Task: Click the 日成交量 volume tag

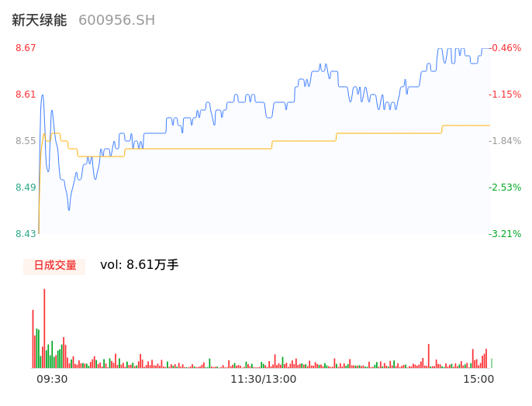Action: coord(54,265)
